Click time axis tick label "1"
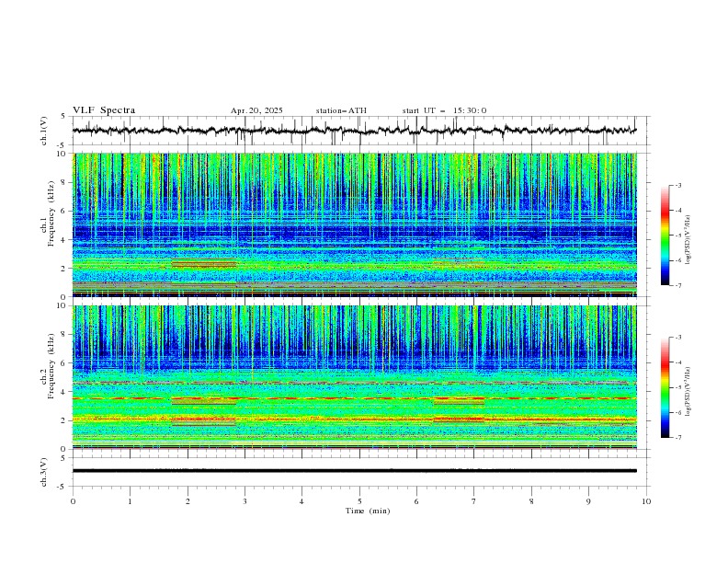The height and width of the screenshot is (563, 728). point(130,501)
